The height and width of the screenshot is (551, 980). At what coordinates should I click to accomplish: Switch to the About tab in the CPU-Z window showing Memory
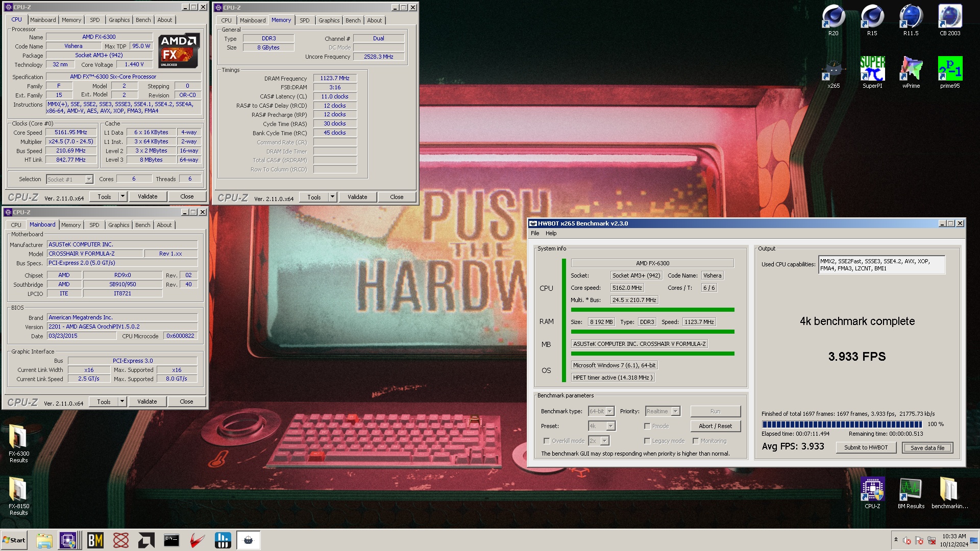(375, 20)
